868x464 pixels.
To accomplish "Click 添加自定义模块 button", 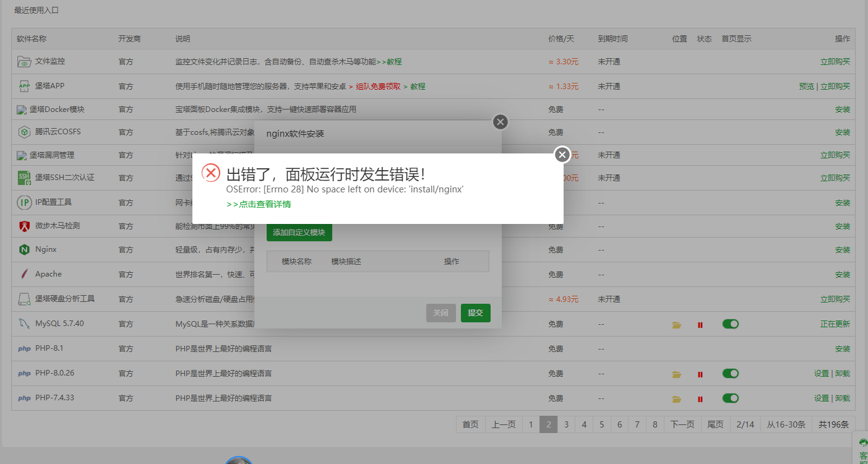I will pyautogui.click(x=299, y=233).
